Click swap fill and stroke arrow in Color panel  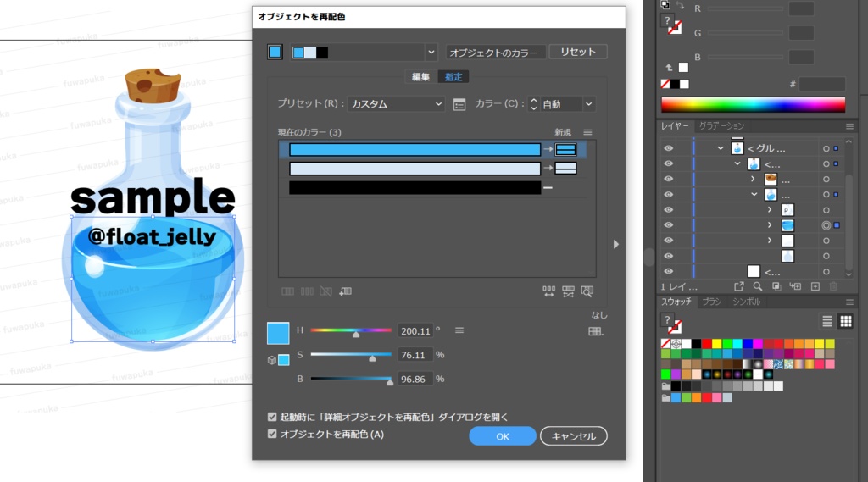[x=680, y=6]
